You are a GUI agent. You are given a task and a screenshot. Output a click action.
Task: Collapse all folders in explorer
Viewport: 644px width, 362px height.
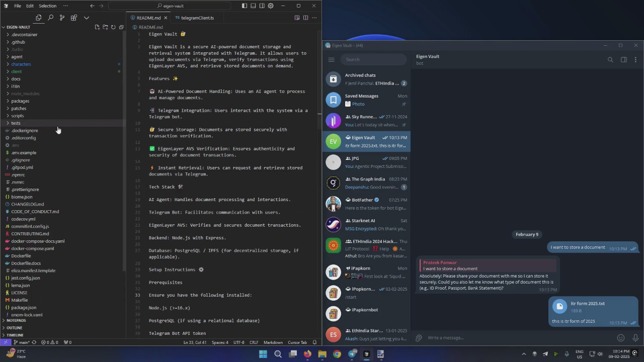click(x=121, y=27)
